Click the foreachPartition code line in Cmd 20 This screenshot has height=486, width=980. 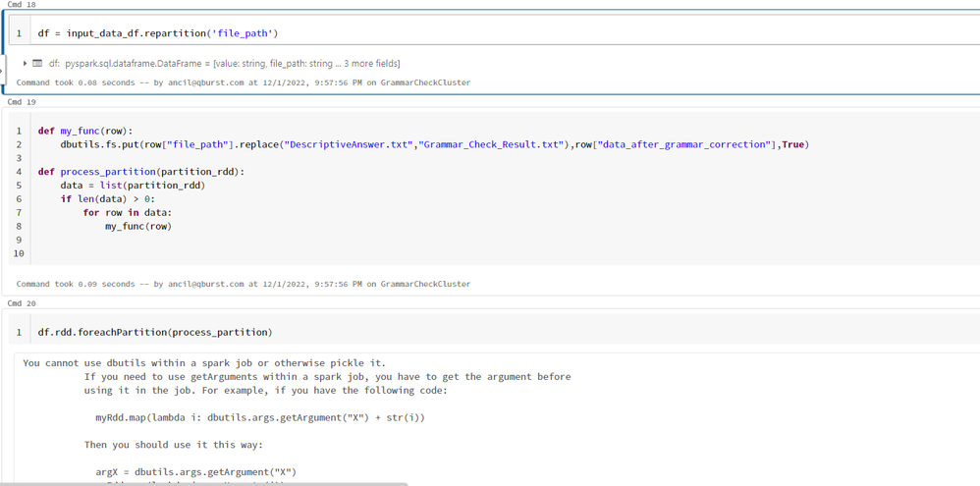[x=155, y=332]
